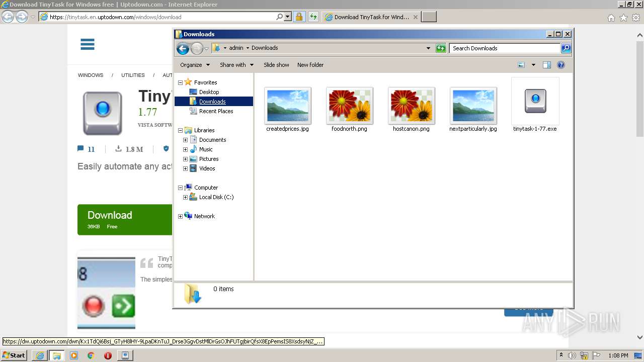Open recent locations arrow beside Explorer forward button
The height and width of the screenshot is (362, 644).
[x=206, y=48]
